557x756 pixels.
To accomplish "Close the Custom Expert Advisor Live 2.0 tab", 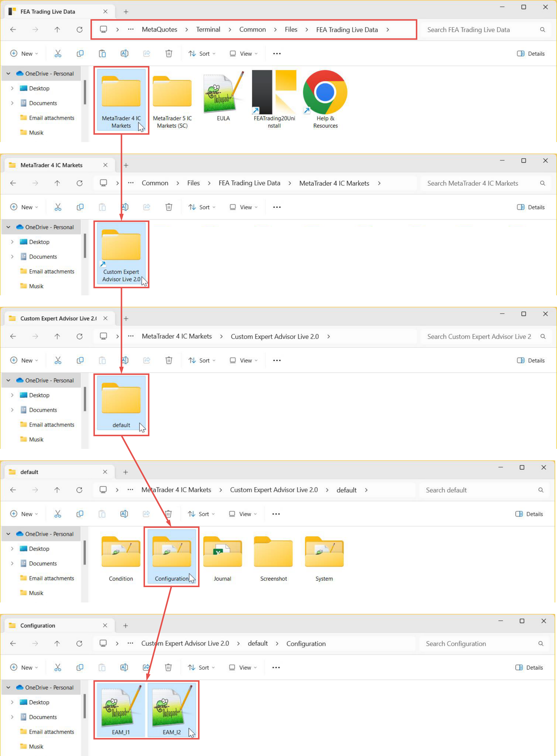I will pos(106,318).
